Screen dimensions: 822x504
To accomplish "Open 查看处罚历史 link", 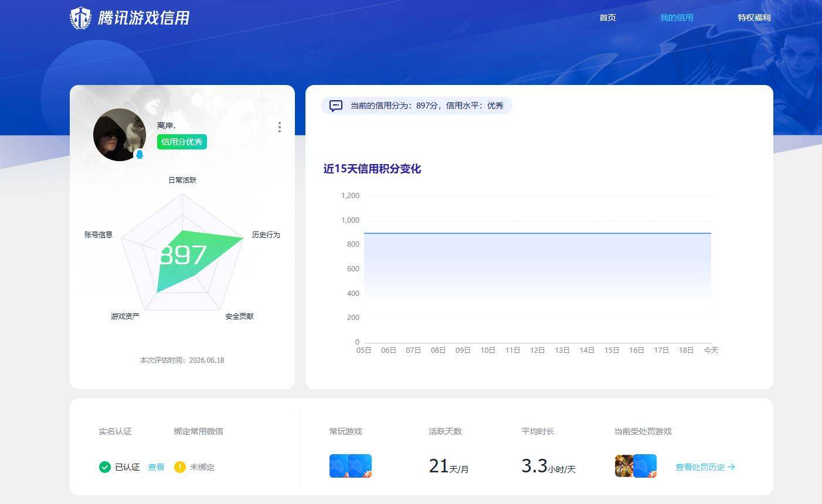I will click(x=705, y=467).
